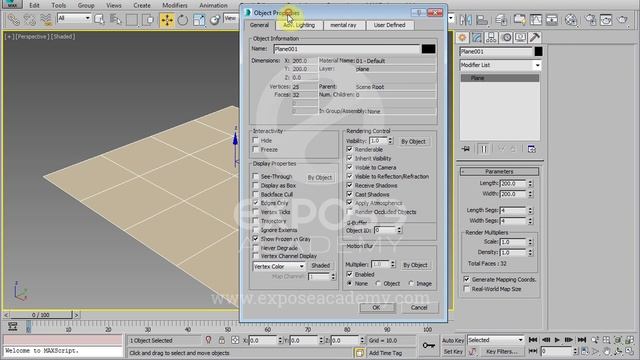Switch to Create command panel tab
This screenshot has width=640, height=360.
[x=462, y=38]
